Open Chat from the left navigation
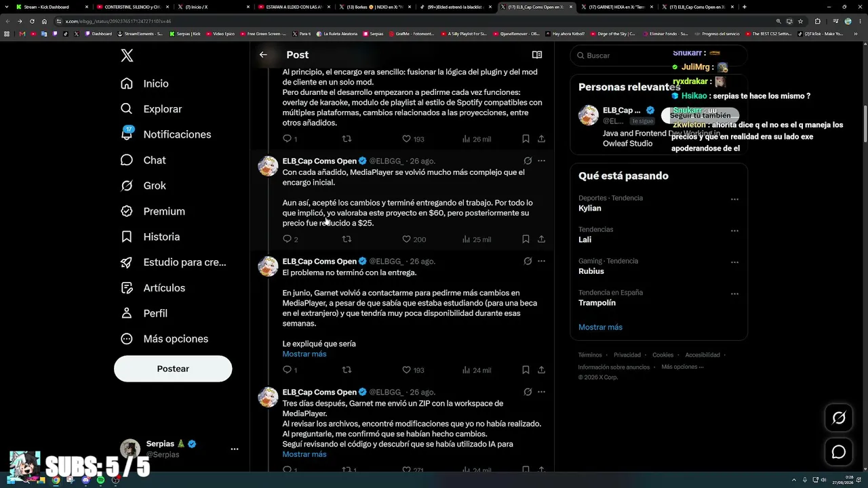The image size is (868, 488). [x=143, y=160]
